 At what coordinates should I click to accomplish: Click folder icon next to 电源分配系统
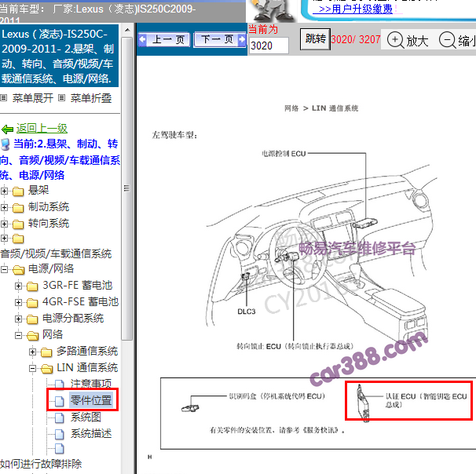pos(32,319)
